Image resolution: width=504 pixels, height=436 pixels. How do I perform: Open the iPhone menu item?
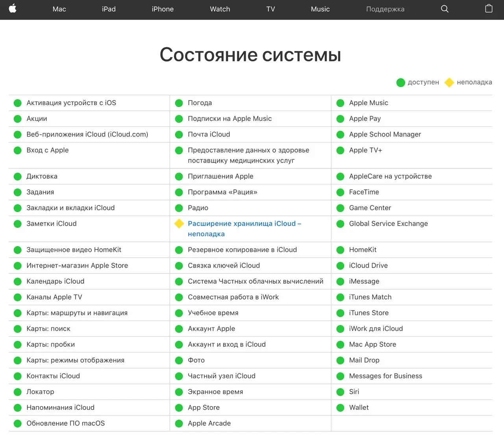[163, 9]
